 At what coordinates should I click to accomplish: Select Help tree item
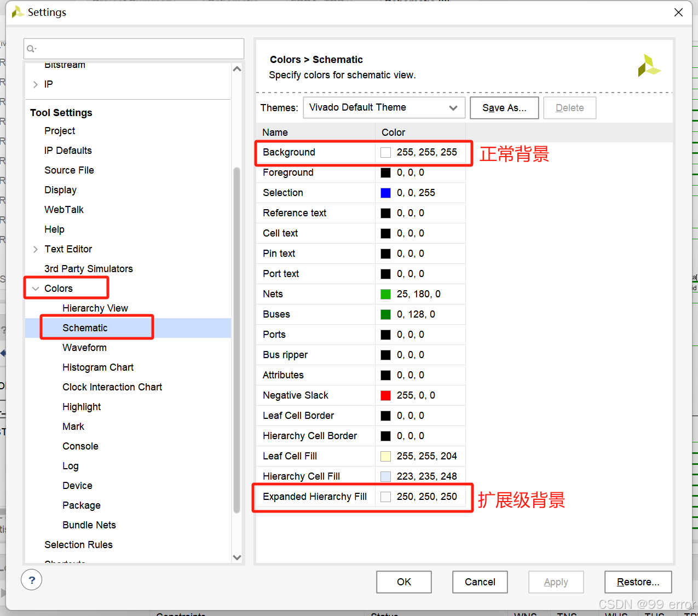click(54, 229)
